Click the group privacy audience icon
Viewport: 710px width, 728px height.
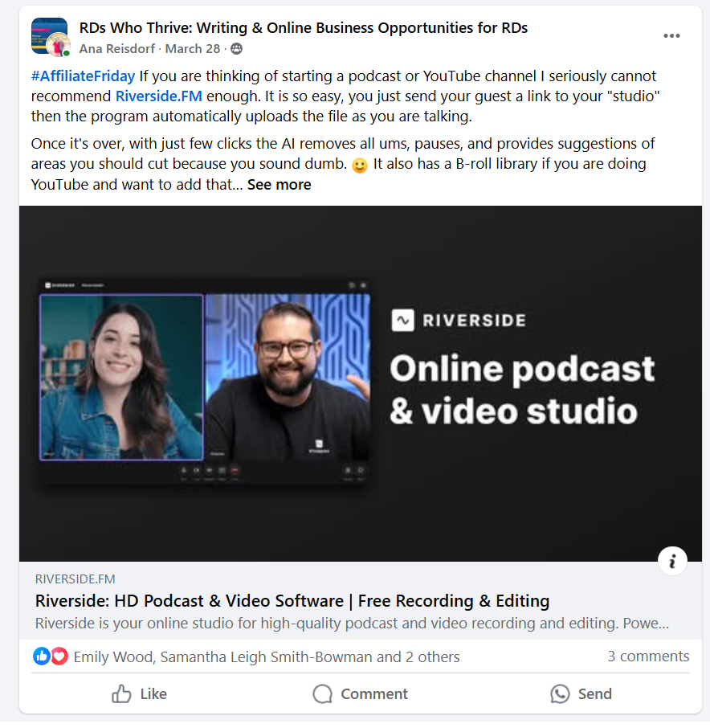[237, 49]
